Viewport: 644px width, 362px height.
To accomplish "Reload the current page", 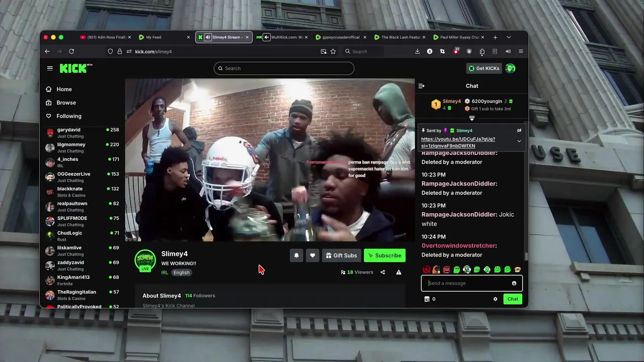I will point(71,51).
